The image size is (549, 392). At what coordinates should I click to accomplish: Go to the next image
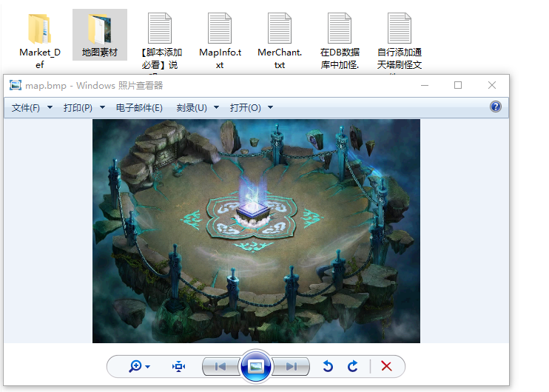pyautogui.click(x=291, y=366)
